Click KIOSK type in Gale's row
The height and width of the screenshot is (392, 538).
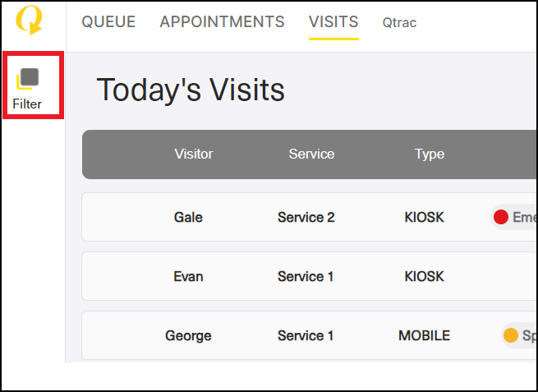pyautogui.click(x=424, y=217)
